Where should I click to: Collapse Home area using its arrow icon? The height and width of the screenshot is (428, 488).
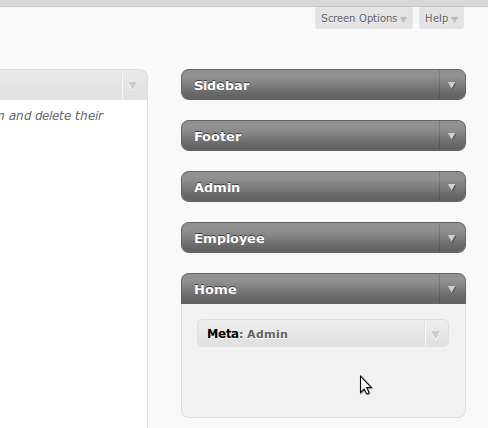pos(452,289)
